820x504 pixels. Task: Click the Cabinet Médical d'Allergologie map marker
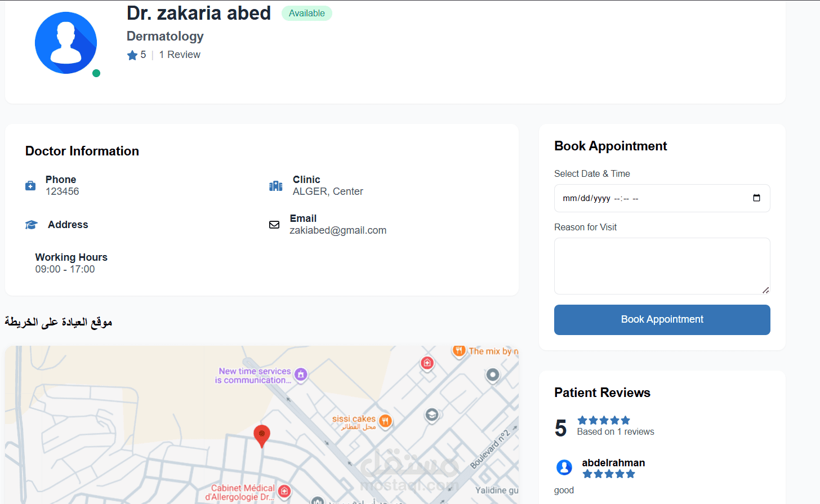tap(284, 491)
